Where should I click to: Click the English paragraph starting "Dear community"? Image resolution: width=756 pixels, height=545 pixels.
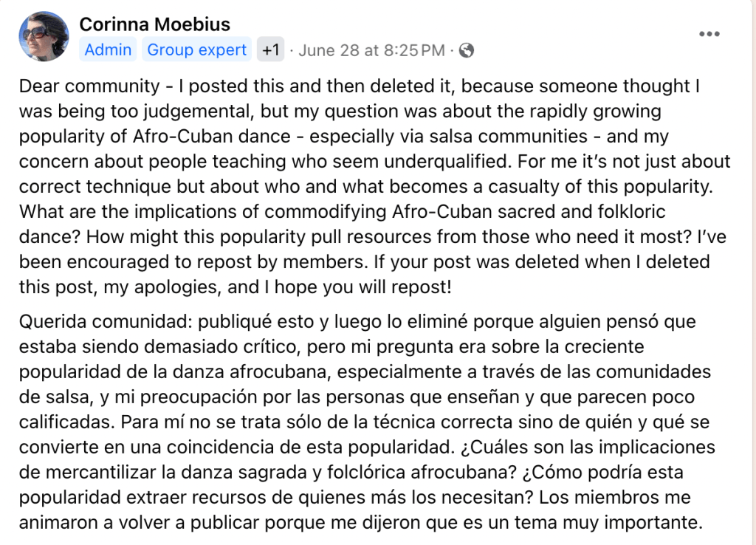(x=369, y=174)
